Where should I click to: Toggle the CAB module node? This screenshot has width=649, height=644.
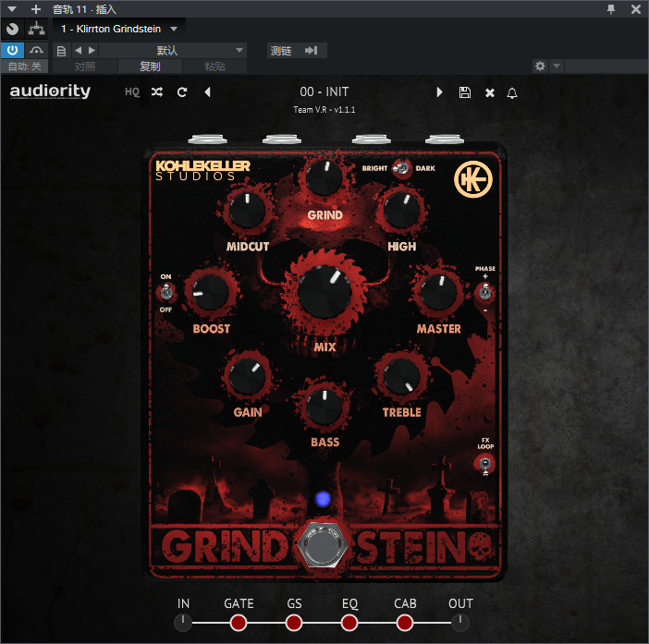[405, 623]
